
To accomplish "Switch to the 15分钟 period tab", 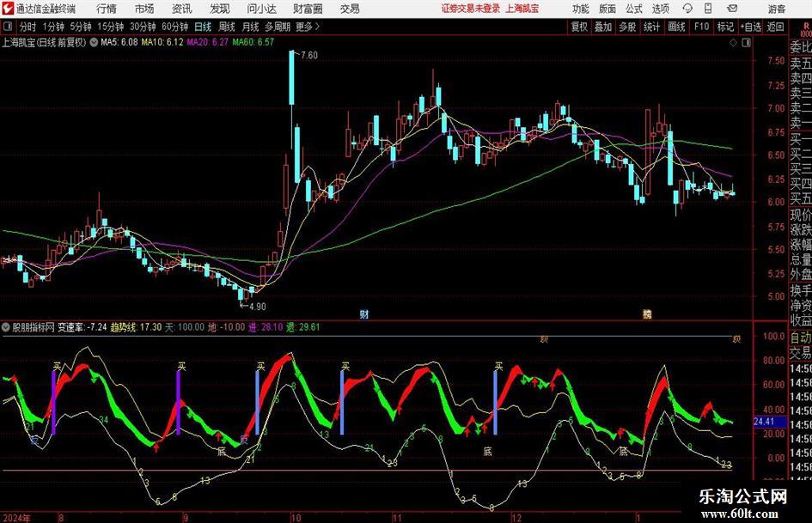I will [x=111, y=27].
